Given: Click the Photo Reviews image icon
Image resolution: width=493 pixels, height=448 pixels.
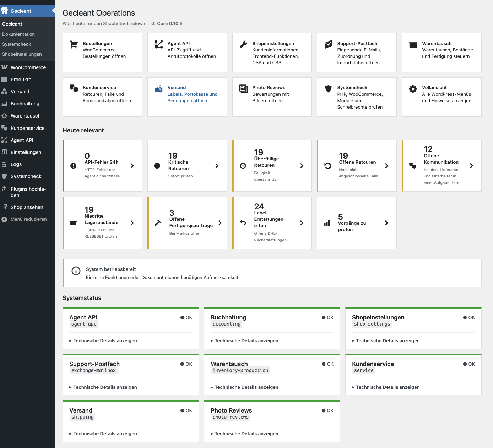Looking at the screenshot, I should (243, 89).
